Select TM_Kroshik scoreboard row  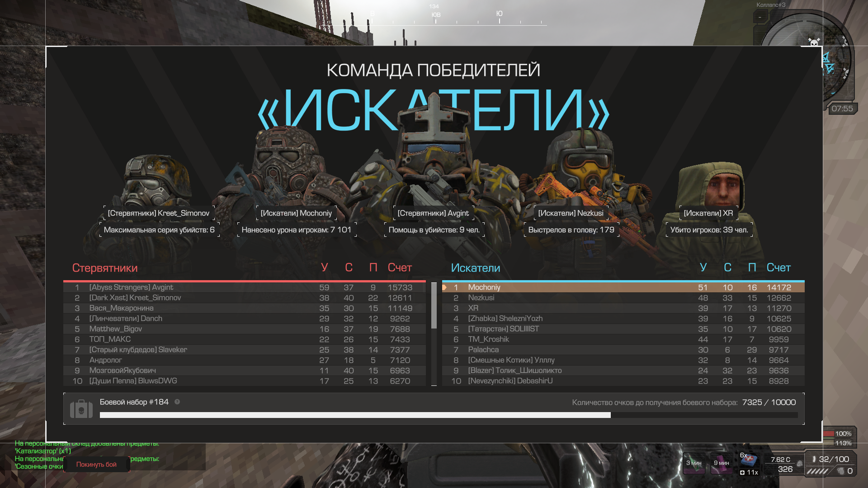(x=623, y=339)
